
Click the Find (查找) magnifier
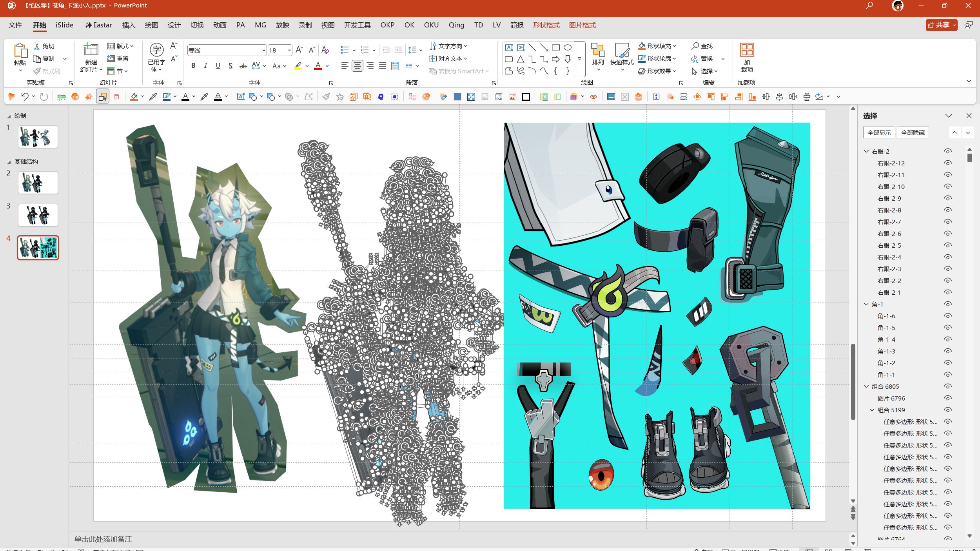click(695, 46)
